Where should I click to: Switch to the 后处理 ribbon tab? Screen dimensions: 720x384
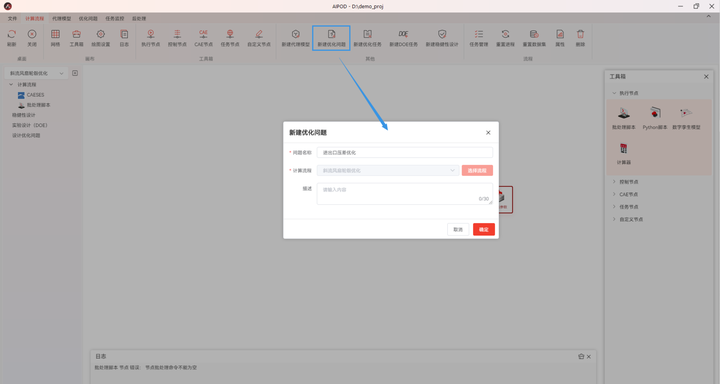(x=139, y=18)
